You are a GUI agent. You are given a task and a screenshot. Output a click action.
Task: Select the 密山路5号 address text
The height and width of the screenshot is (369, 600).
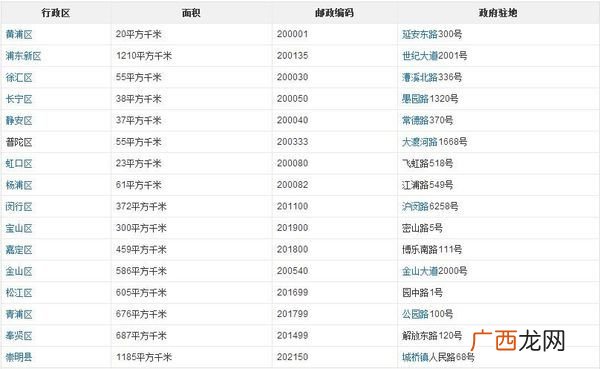coord(422,229)
